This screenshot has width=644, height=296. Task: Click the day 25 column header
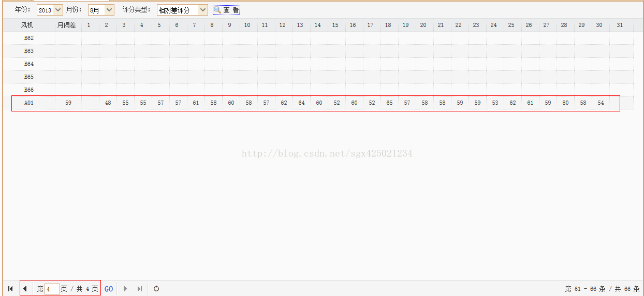click(x=511, y=25)
